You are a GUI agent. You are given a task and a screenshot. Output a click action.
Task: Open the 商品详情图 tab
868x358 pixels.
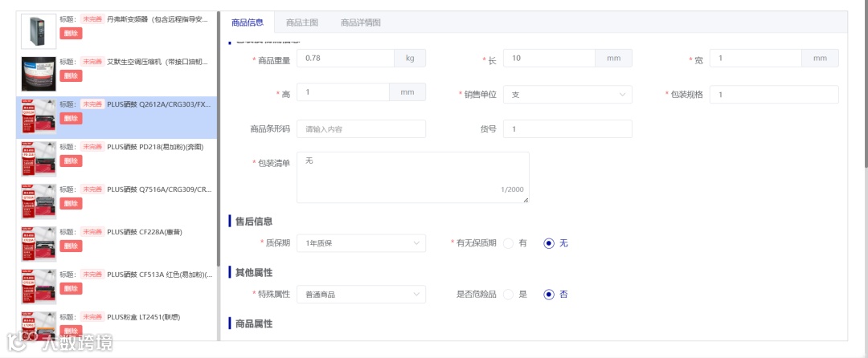coord(360,22)
